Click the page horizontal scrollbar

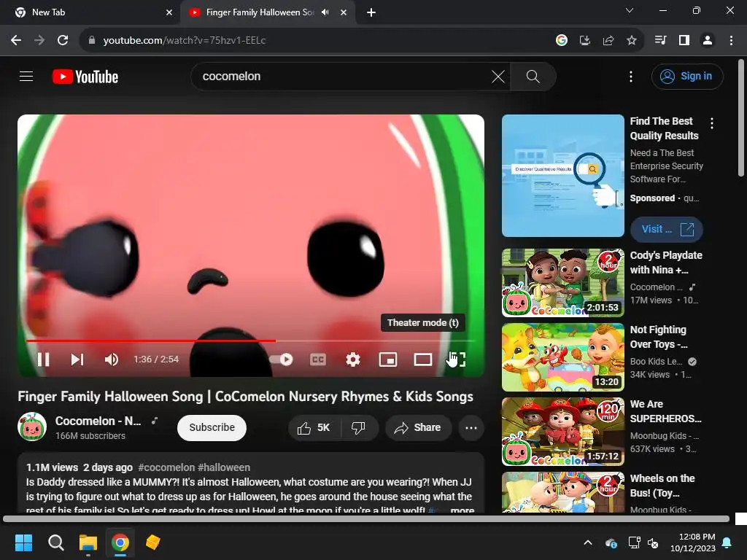coord(366,518)
